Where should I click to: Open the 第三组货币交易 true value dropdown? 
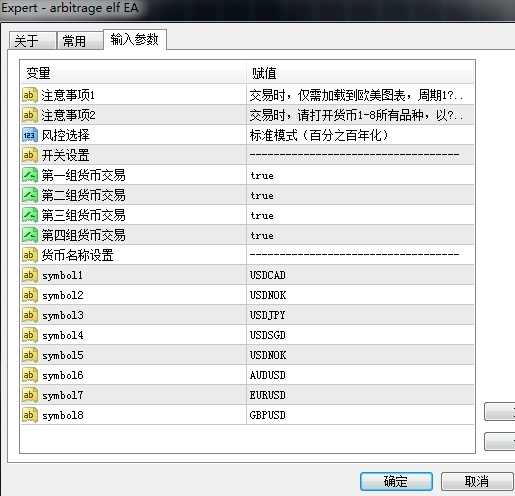tap(360, 215)
